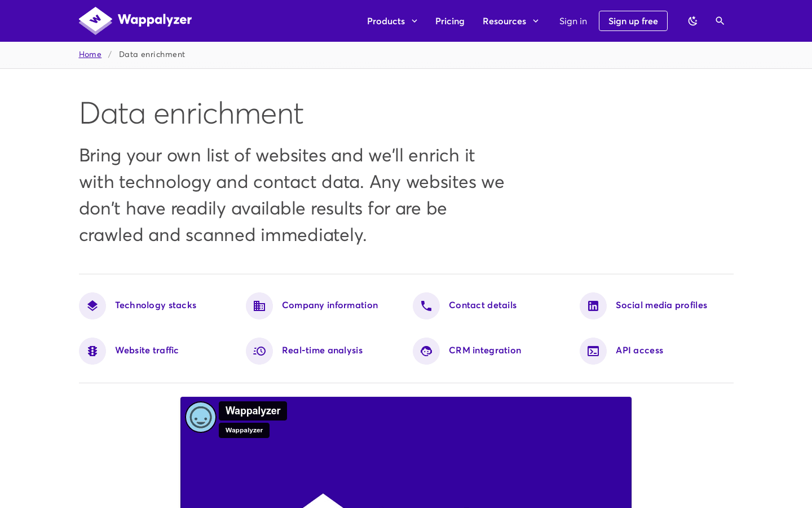Open search using the magnifier icon
Image resolution: width=812 pixels, height=508 pixels.
click(720, 20)
